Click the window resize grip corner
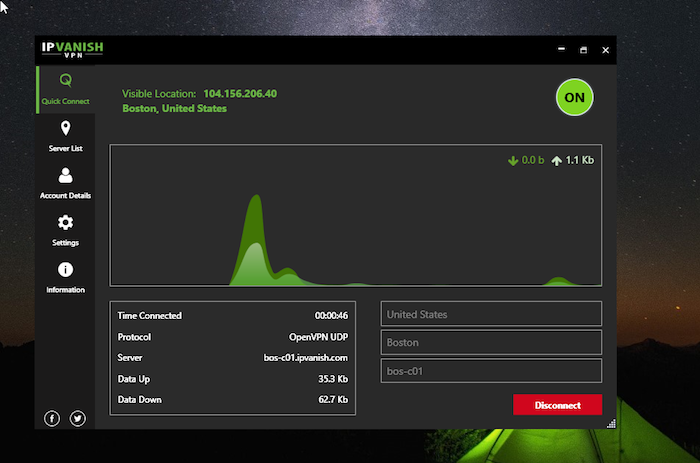Screen dimensions: 700x463 tap(611, 424)
